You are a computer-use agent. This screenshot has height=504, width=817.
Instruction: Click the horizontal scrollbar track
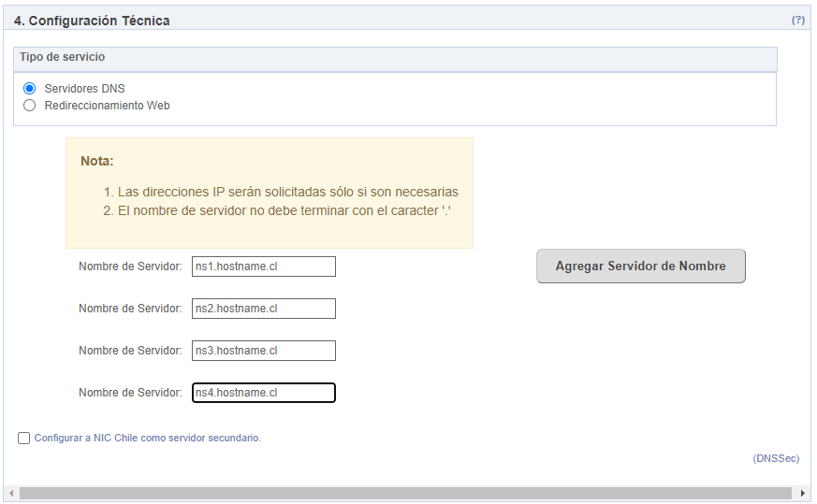point(405,493)
